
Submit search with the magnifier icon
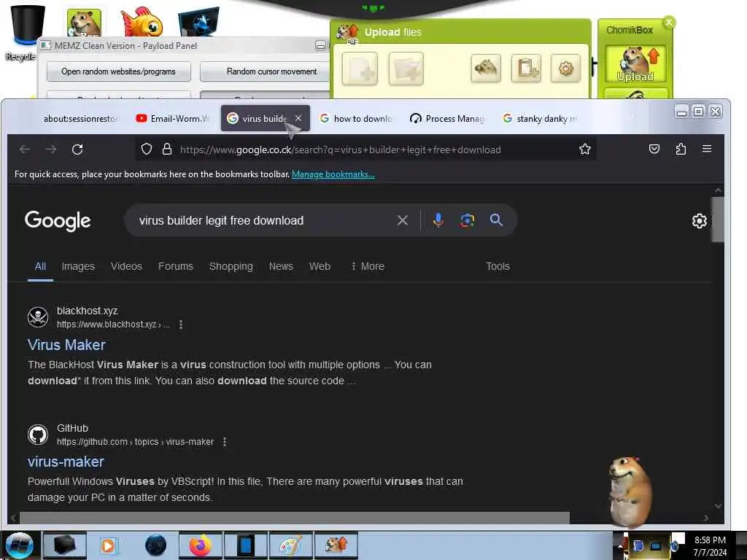(496, 219)
